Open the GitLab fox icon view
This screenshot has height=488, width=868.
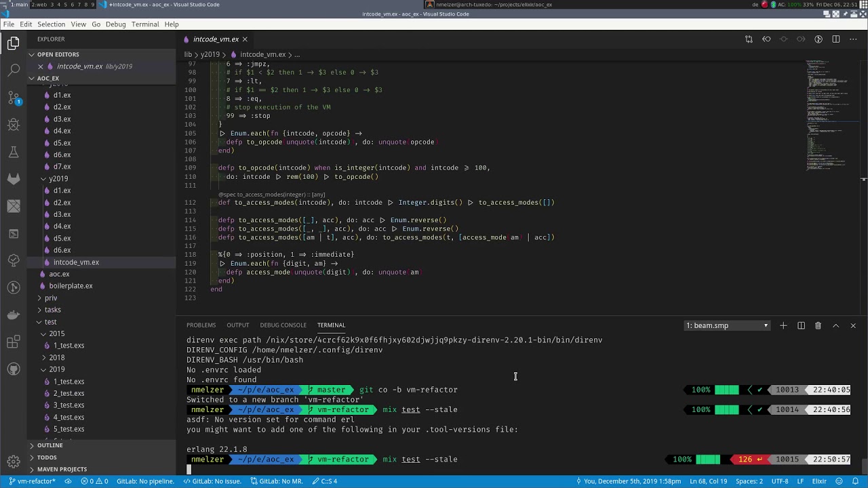pos(13,179)
